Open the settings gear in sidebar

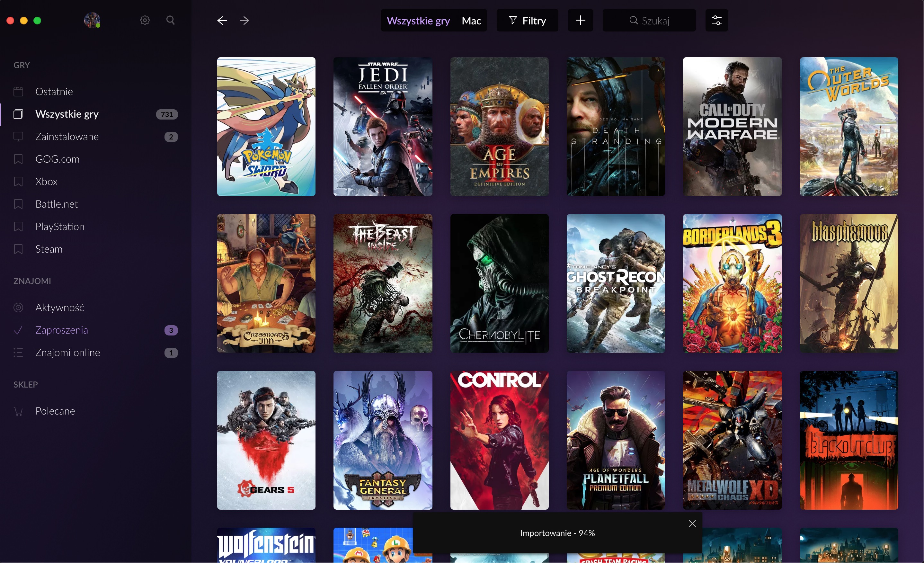[x=145, y=20]
